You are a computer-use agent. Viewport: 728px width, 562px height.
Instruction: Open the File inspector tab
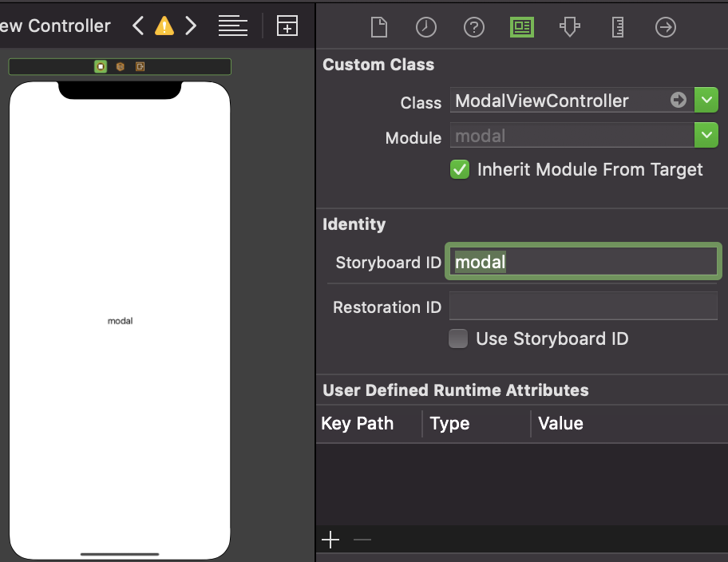pyautogui.click(x=379, y=27)
